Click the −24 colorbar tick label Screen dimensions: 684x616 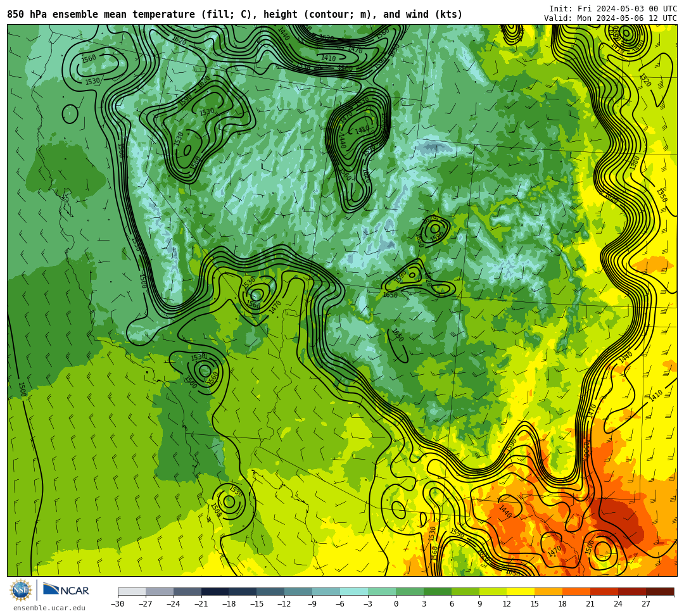174,604
